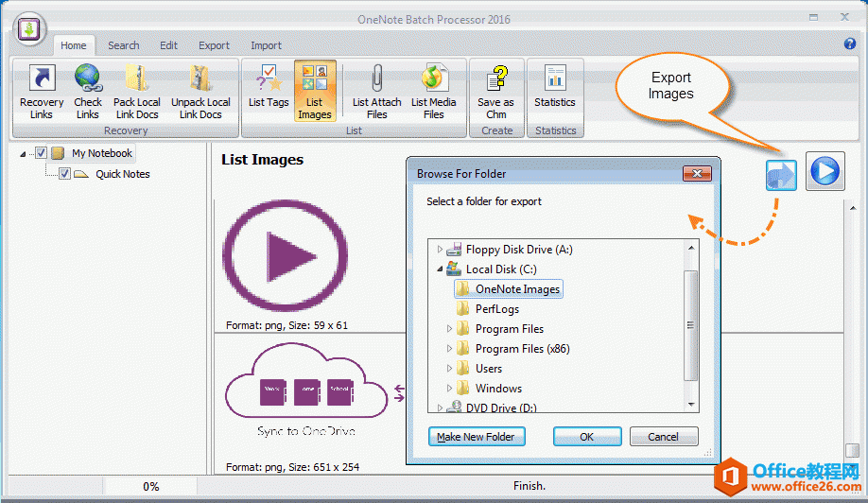Image resolution: width=868 pixels, height=503 pixels.
Task: Click the Export Images arrow button
Action: 781,175
